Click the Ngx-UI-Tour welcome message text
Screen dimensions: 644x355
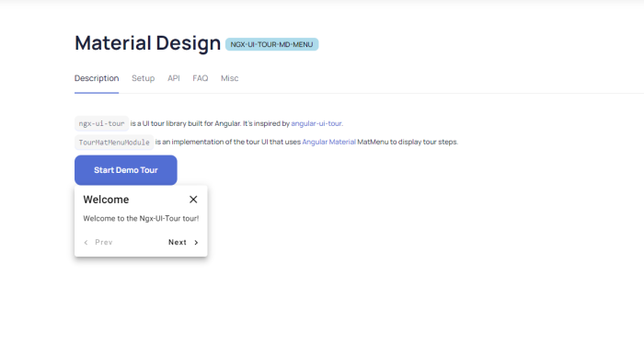pos(141,218)
